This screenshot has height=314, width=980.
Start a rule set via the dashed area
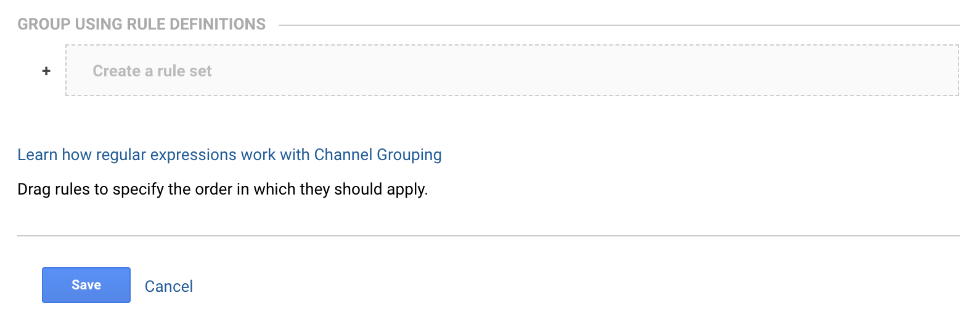click(512, 70)
